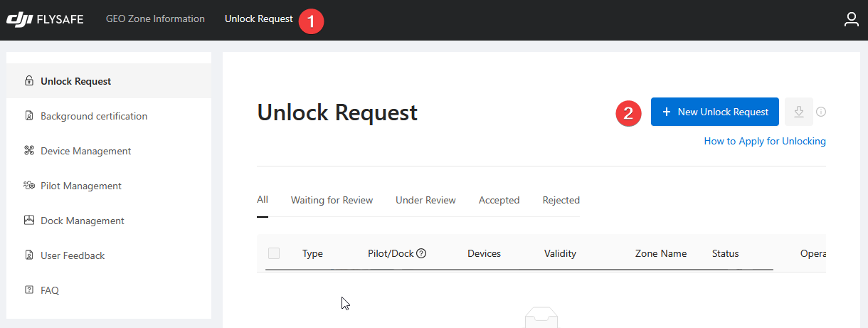Click the Pilot/Dock help question mark icon
This screenshot has width=868, height=328.
tap(421, 253)
